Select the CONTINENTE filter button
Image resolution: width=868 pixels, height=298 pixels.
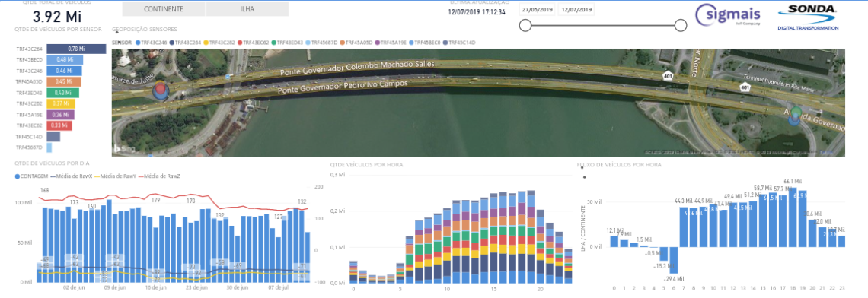point(163,9)
